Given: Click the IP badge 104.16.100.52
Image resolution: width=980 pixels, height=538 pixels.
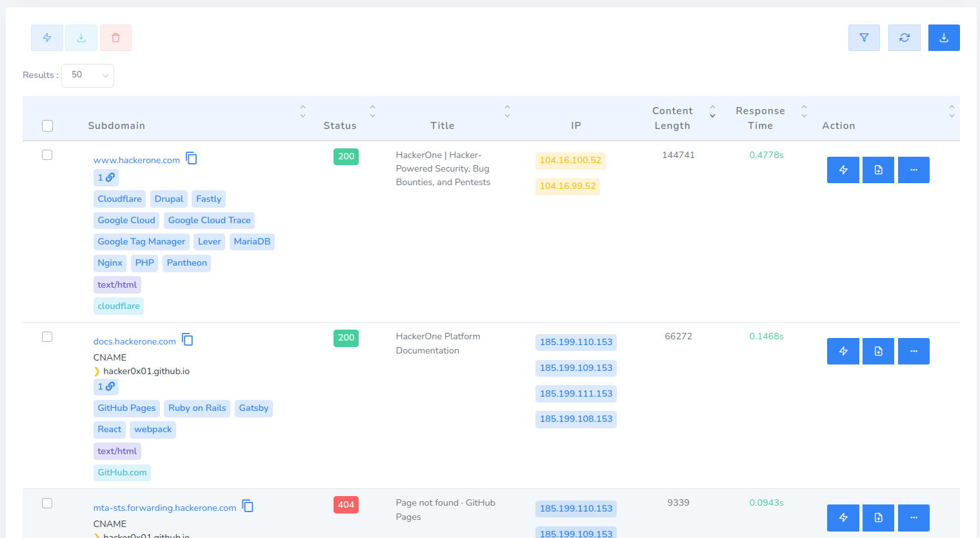Looking at the screenshot, I should click(570, 161).
